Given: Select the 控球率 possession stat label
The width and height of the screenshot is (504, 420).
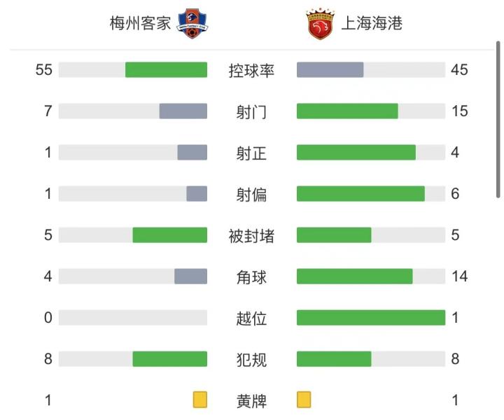Looking at the screenshot, I should [x=252, y=70].
